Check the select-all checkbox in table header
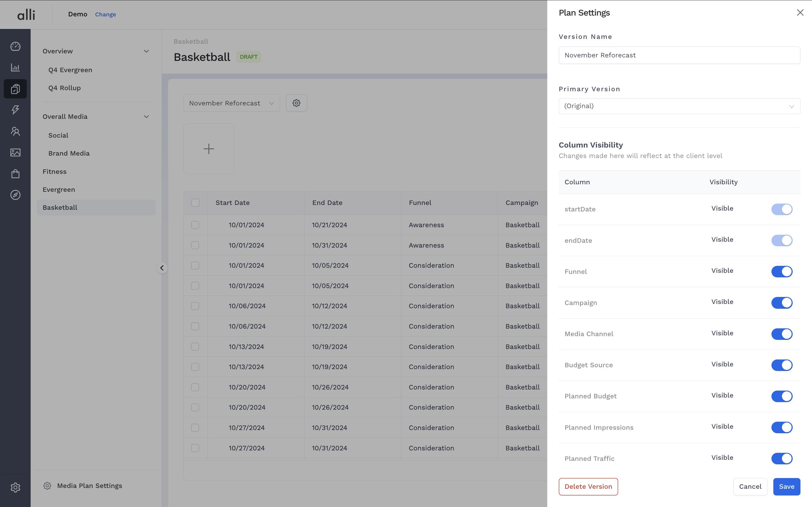The image size is (812, 507). 195,203
